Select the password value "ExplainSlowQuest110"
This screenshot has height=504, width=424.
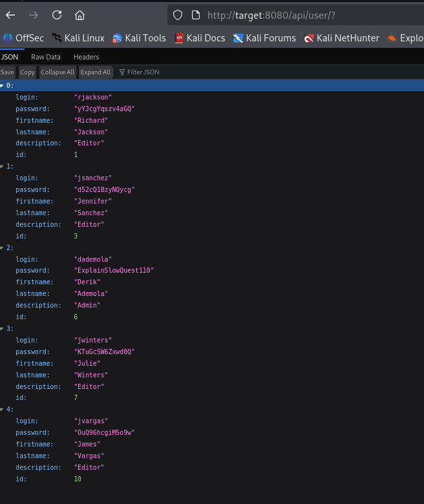coord(114,270)
